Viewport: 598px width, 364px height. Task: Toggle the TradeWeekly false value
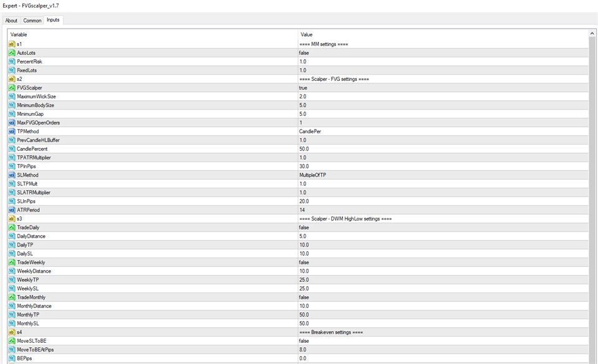click(304, 263)
